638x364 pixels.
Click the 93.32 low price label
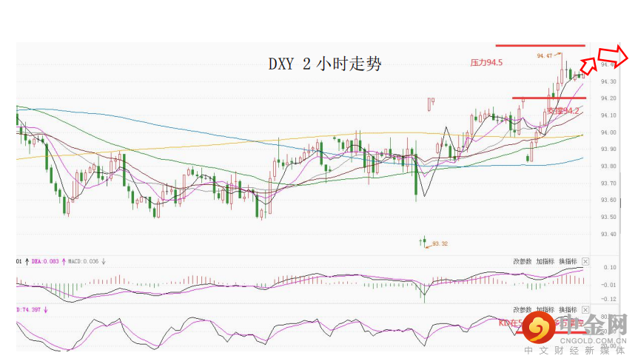(x=440, y=243)
